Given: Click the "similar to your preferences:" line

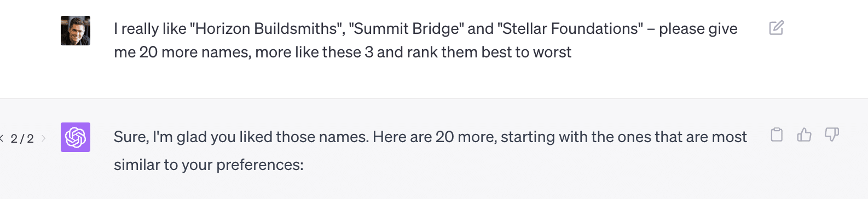Looking at the screenshot, I should point(209,165).
